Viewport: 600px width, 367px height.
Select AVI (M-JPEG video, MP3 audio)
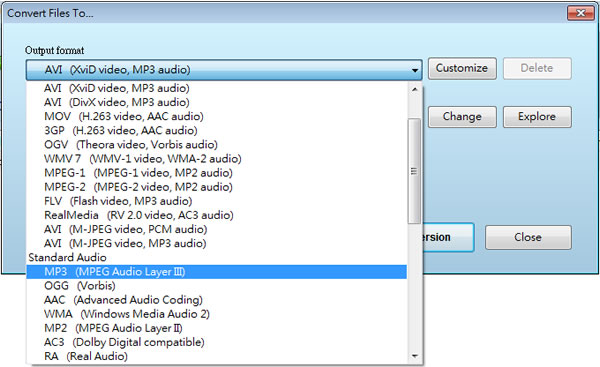pos(217,244)
